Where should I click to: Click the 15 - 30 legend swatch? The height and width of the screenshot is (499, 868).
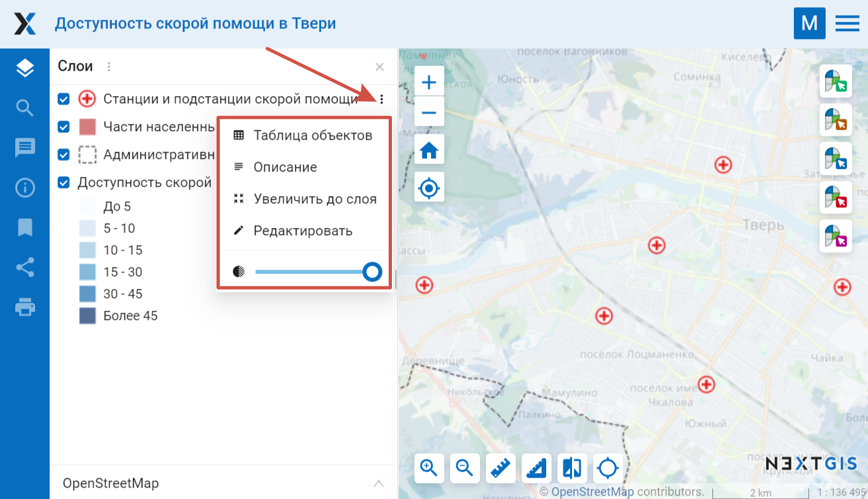click(87, 272)
